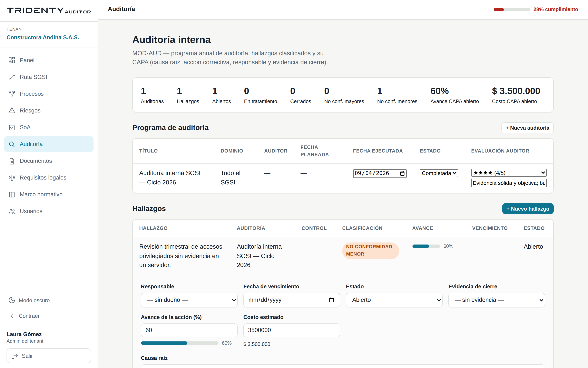
Task: Open calendar picker for Fecha ejecutada
Action: coord(402,173)
